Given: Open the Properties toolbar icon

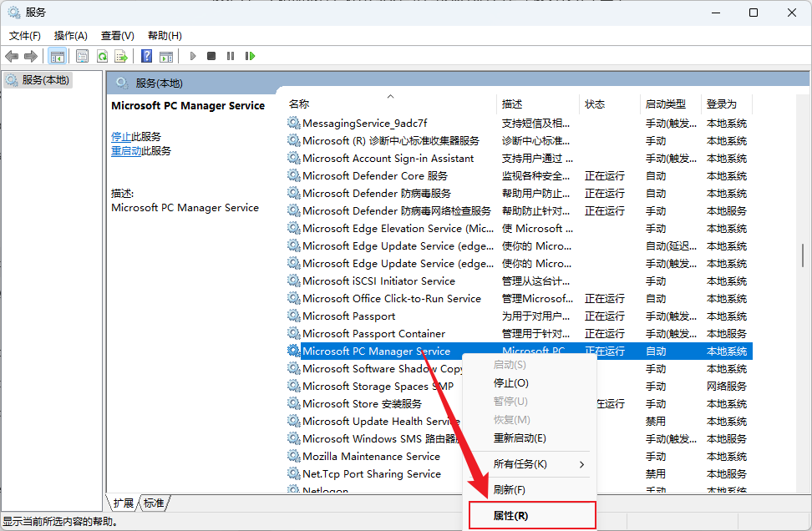Looking at the screenshot, I should coord(82,56).
